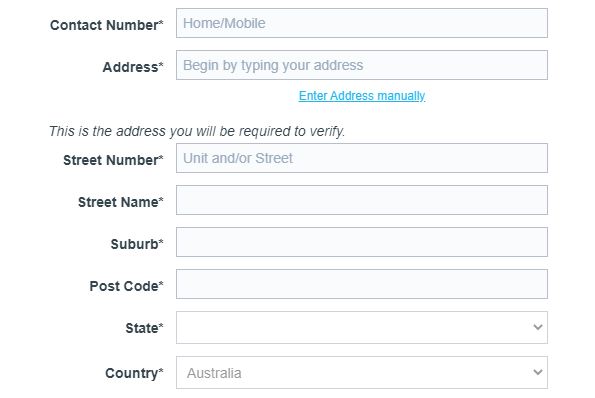
Task: Click the State label text
Action: click(x=144, y=328)
